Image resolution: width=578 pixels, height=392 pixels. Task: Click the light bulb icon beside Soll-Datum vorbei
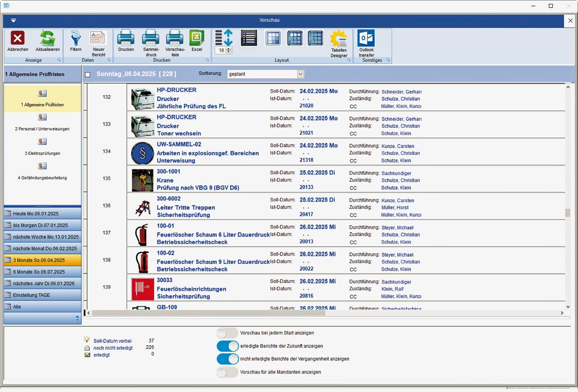pos(87,340)
